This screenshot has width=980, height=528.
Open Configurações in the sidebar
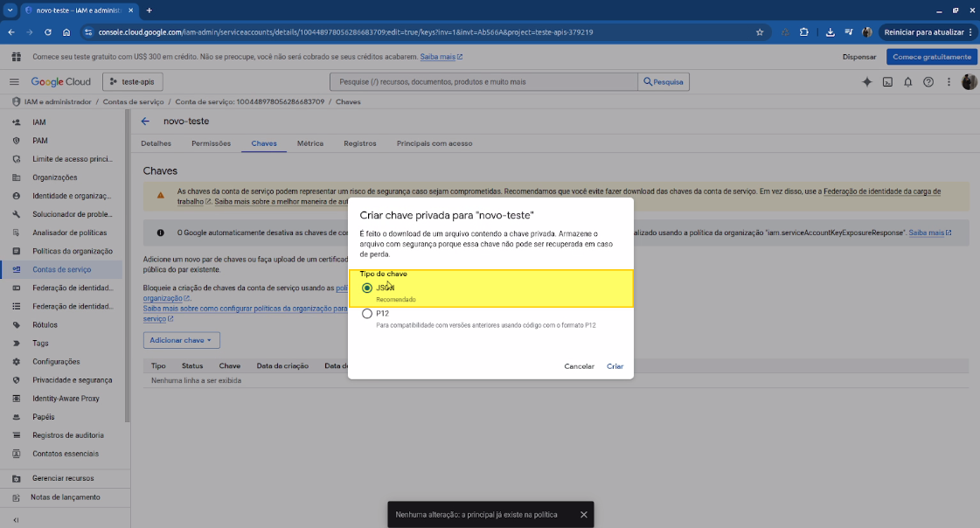click(x=62, y=362)
